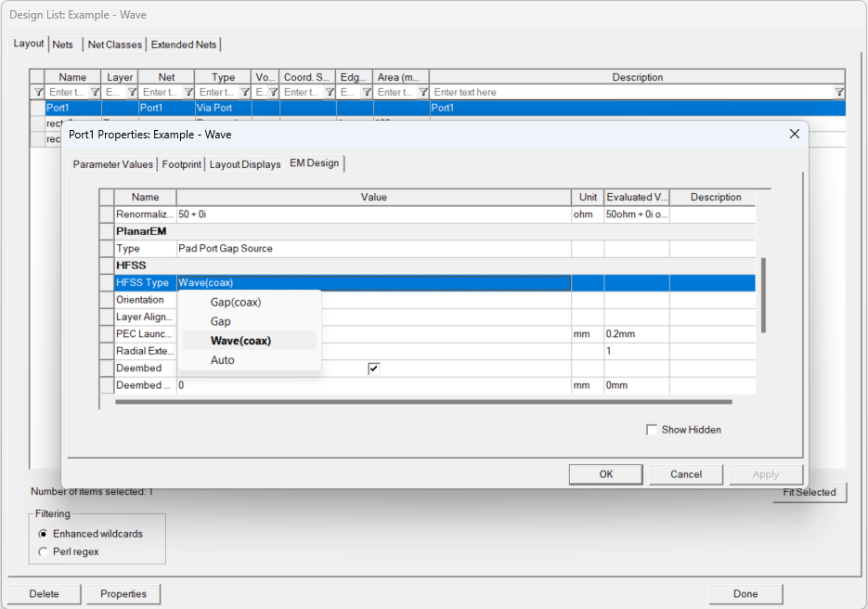Click the Port1 name cell in layout table
This screenshot has width=868, height=609.
(x=73, y=108)
